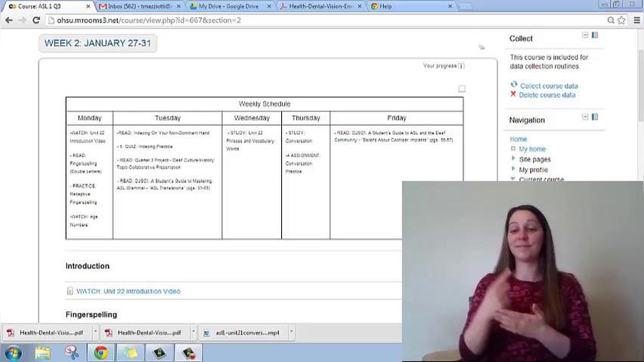
Task: Expand the My profile tree item
Action: coord(513,169)
